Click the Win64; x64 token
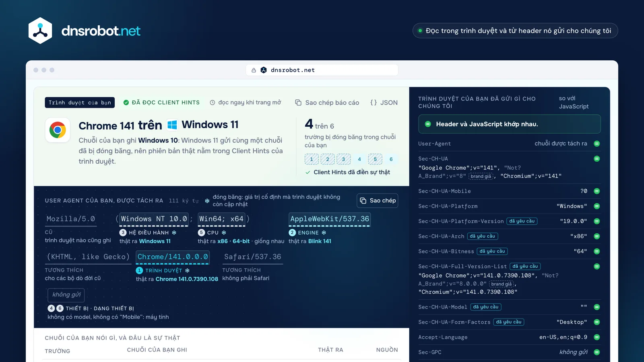Screen dimensions: 644x362 point(221,219)
